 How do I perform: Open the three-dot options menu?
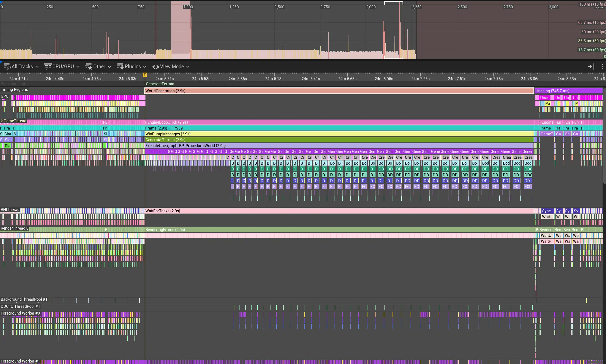coord(602,67)
